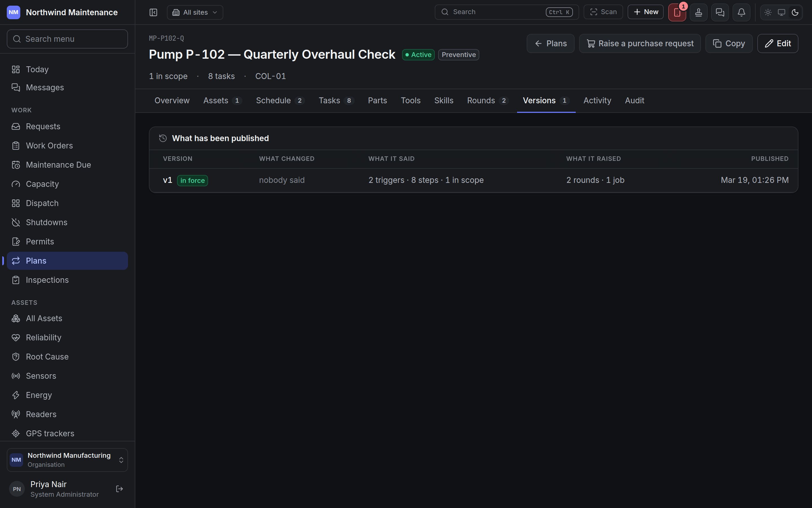Open the Parts tab
Viewport: 812px width, 508px height.
point(378,100)
